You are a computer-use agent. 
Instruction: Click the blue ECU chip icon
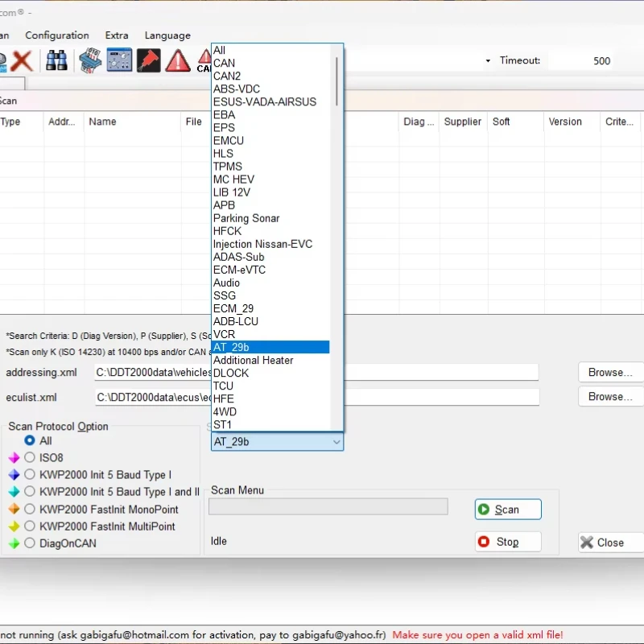90,60
